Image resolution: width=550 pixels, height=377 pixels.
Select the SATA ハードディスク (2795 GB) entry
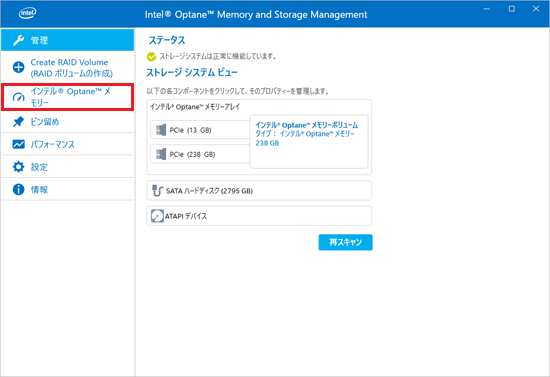pyautogui.click(x=259, y=190)
